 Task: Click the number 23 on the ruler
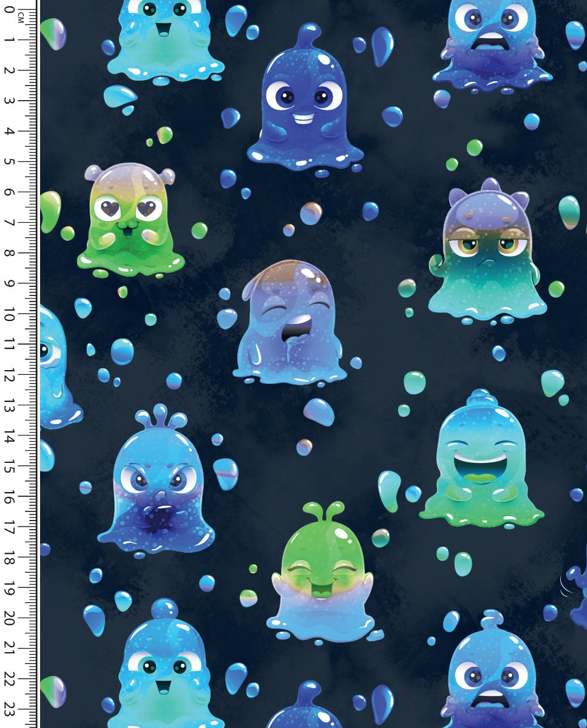pos(10,709)
